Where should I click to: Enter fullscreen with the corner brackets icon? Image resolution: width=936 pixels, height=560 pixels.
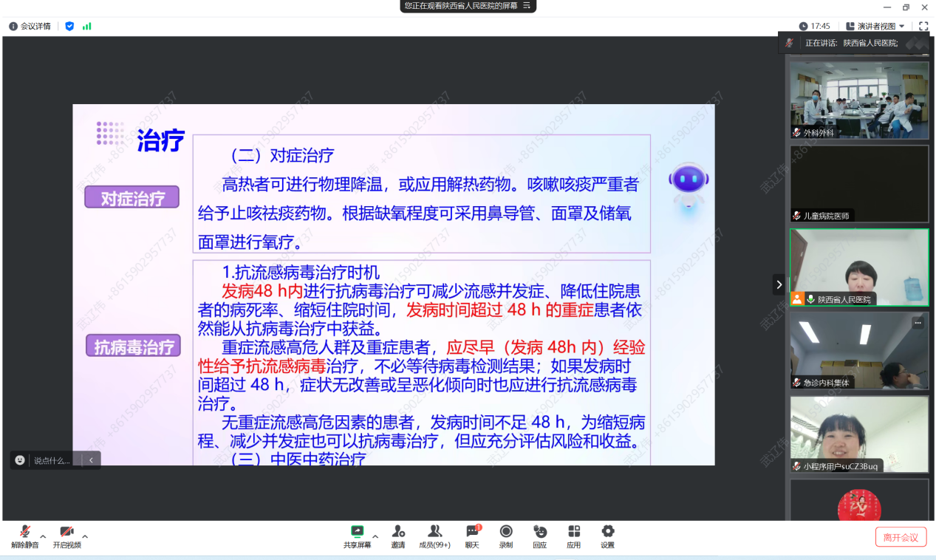click(924, 24)
